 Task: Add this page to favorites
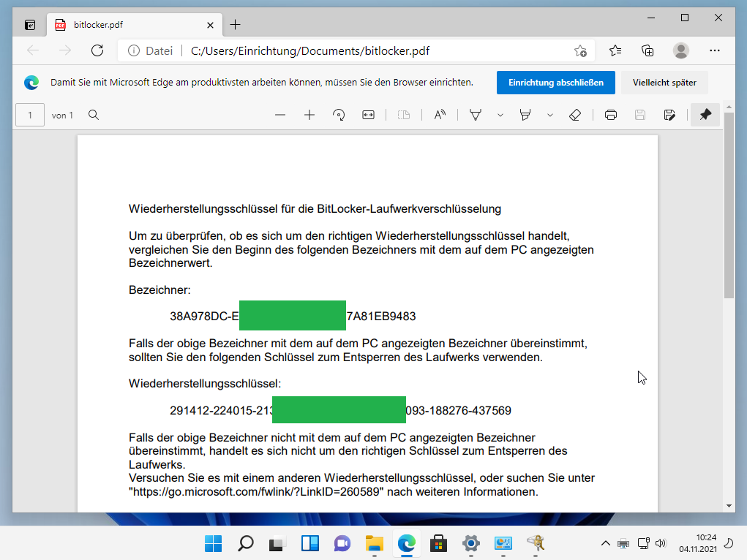click(x=580, y=50)
